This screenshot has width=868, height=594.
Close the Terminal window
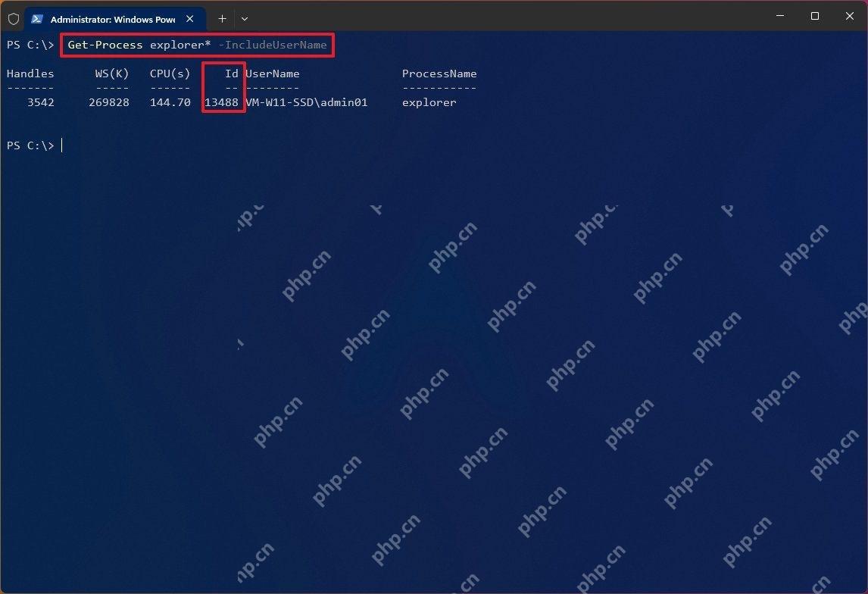tap(849, 16)
